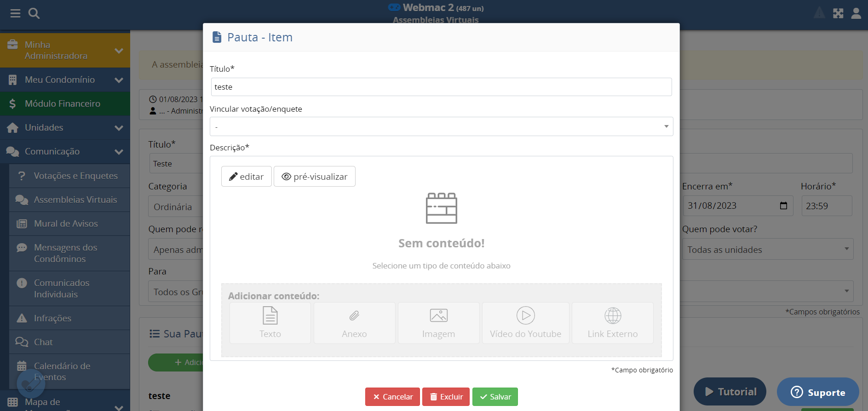Image resolution: width=868 pixels, height=411 pixels.
Task: Expand Minha Administradora menu
Action: tap(65, 50)
